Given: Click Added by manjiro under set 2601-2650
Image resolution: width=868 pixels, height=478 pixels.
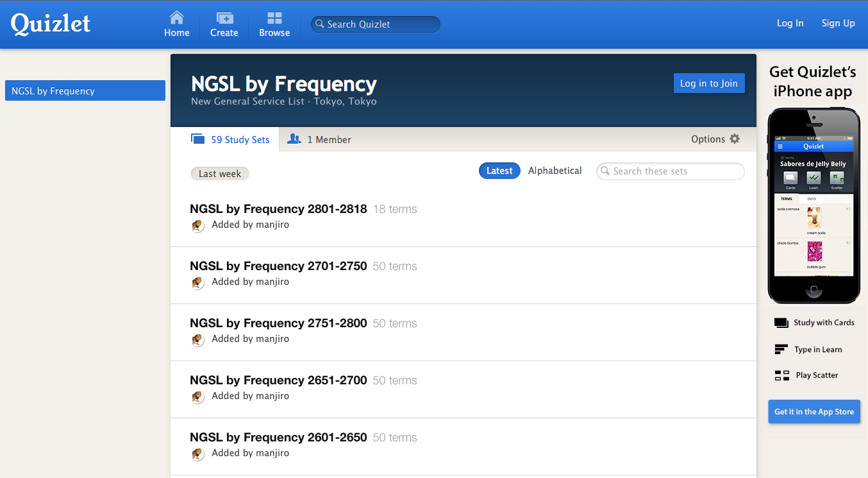Looking at the screenshot, I should point(251,453).
